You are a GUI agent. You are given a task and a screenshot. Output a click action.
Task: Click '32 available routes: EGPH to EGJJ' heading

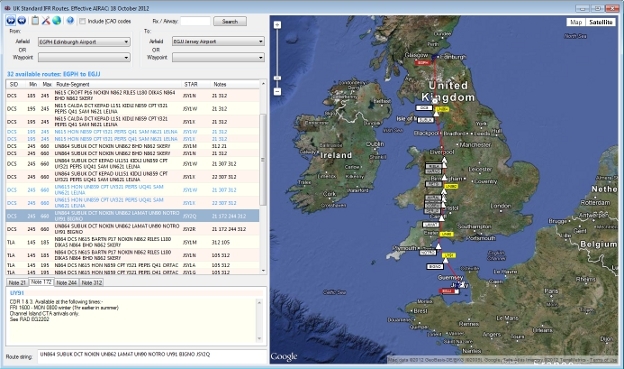(x=54, y=74)
